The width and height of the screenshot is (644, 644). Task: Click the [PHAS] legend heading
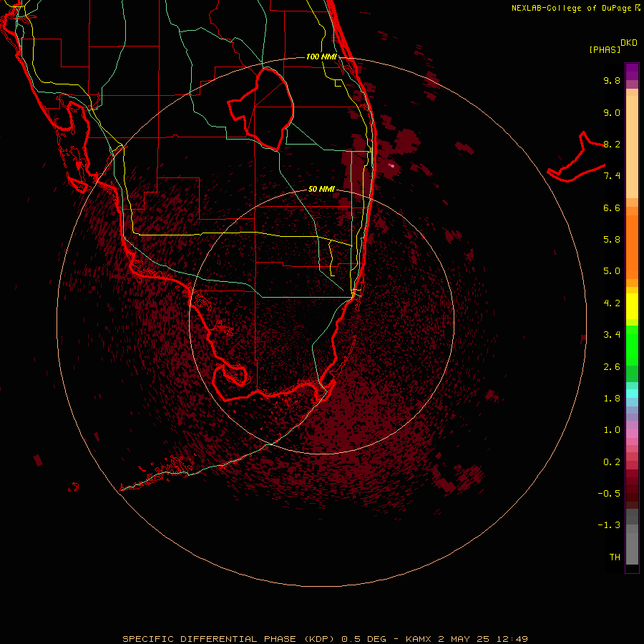(605, 49)
